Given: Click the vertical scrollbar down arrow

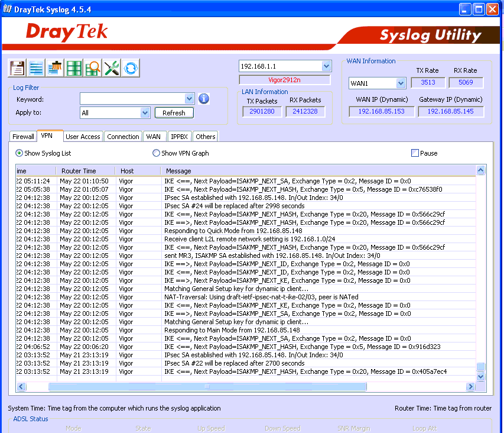Looking at the screenshot, I should point(480,376).
